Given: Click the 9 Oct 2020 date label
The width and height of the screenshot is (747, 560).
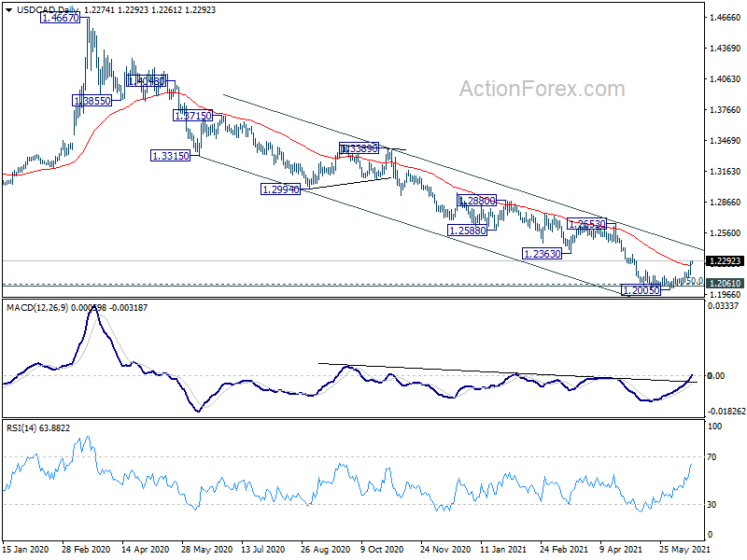Looking at the screenshot, I should point(382,549).
